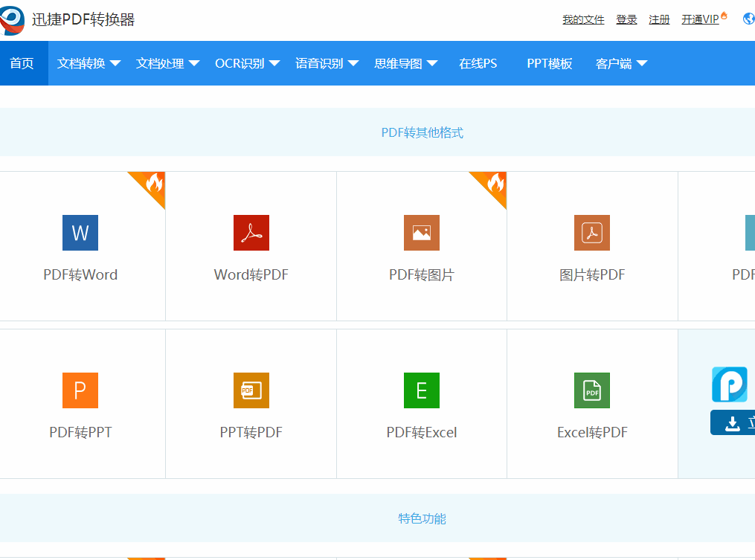Open the 我的文件 link

pos(583,19)
